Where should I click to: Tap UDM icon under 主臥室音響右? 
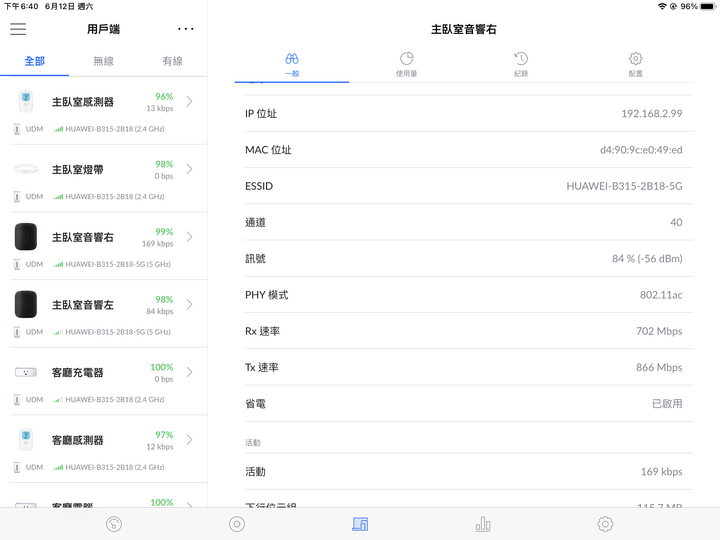coord(17,264)
